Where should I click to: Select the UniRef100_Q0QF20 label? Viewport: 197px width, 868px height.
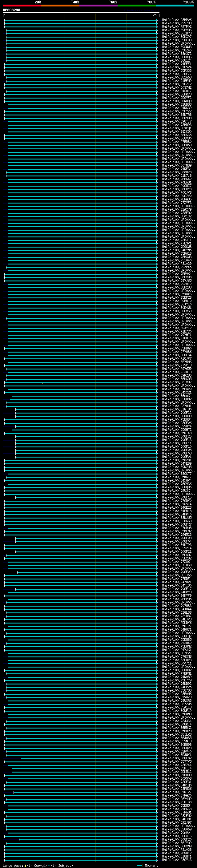tap(176, 839)
